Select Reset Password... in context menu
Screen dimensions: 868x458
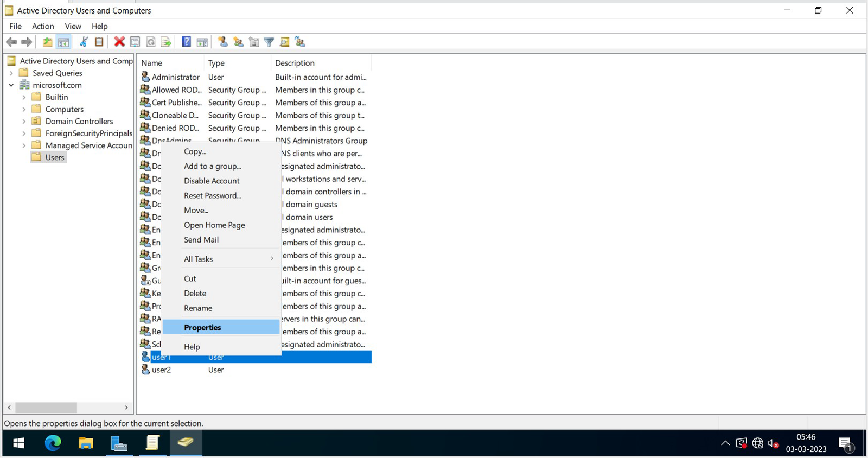click(221, 195)
